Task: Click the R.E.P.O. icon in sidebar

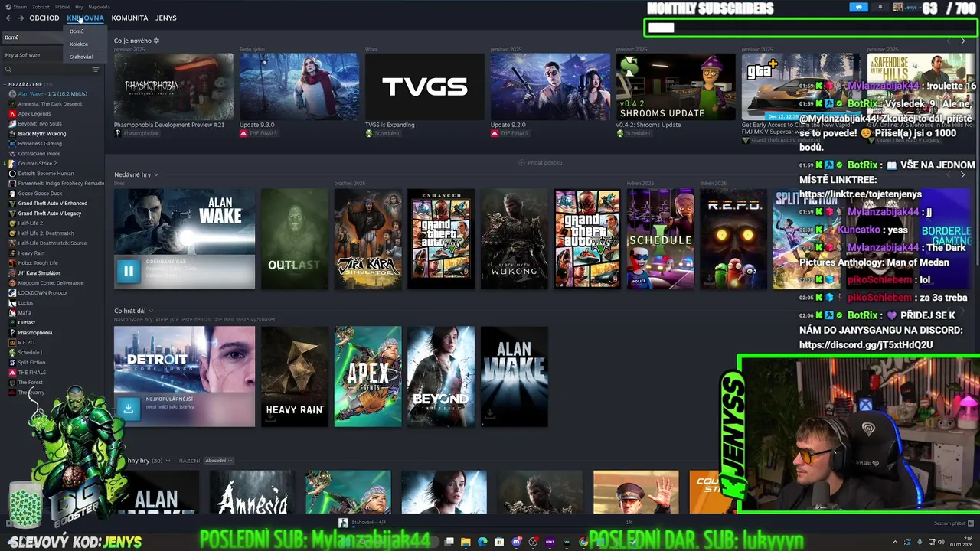Action: pos(12,342)
